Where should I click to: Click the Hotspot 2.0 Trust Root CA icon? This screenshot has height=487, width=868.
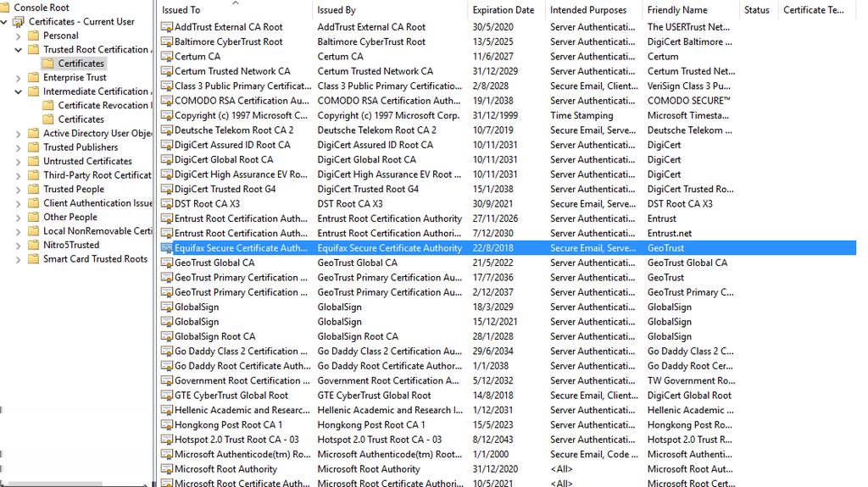167,440
